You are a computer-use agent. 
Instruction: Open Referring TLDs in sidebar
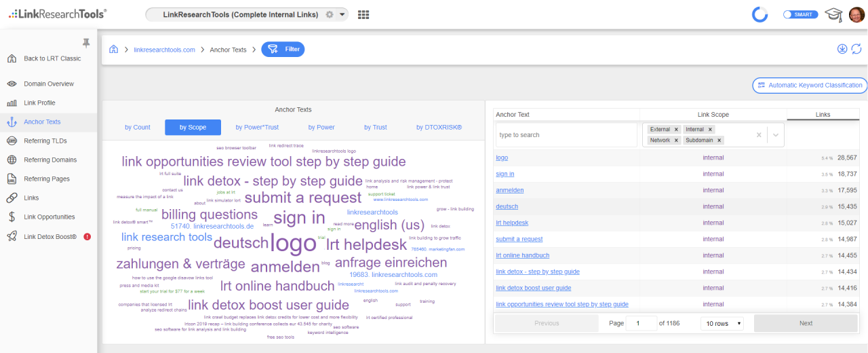point(45,141)
